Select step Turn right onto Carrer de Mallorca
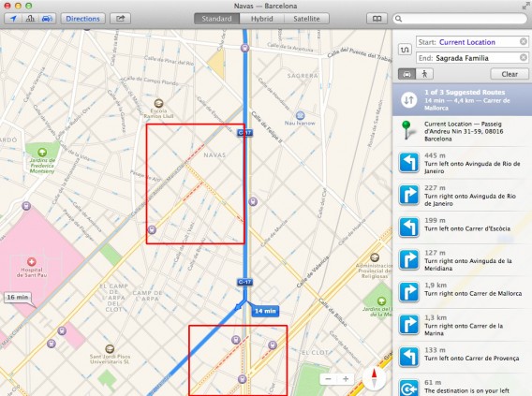532x396 pixels. coord(462,293)
